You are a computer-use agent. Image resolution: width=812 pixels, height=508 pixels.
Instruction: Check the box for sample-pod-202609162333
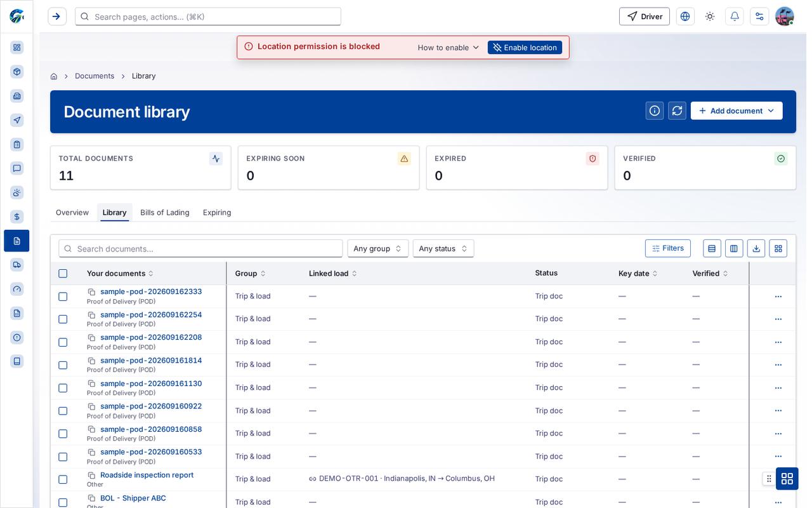click(63, 297)
